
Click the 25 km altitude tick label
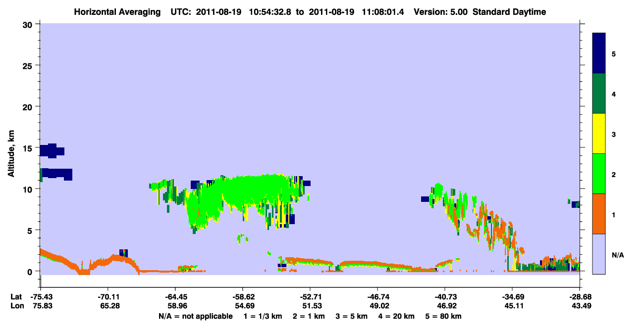29,65
